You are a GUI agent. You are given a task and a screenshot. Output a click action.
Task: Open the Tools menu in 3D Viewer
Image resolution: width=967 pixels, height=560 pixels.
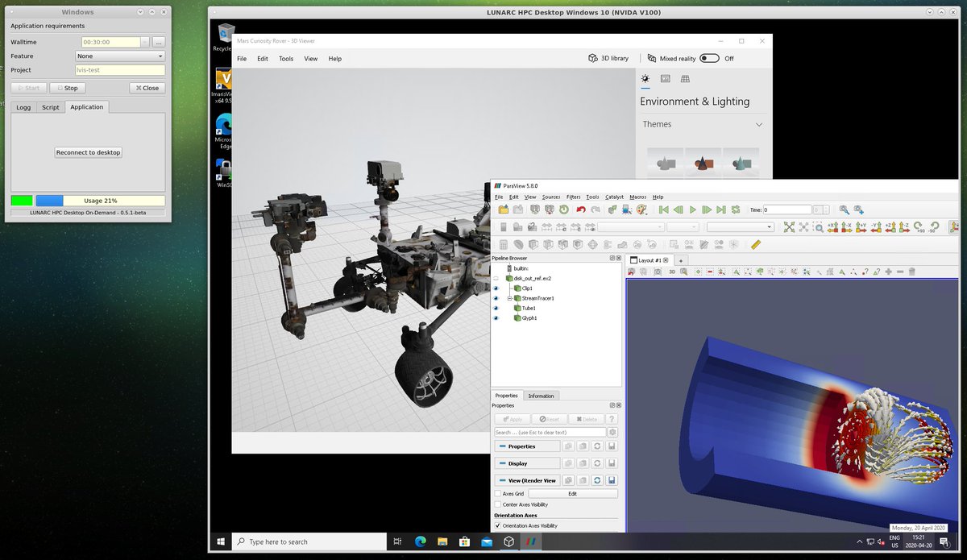tap(286, 59)
